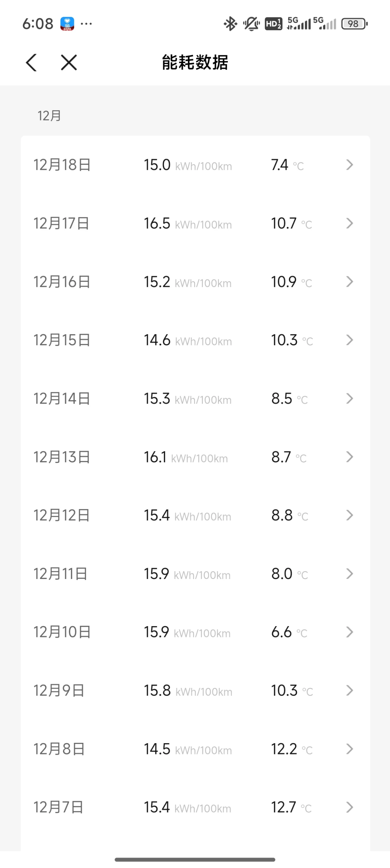Tap the app notification icon in status bar
This screenshot has height=868, width=390.
pos(67,24)
